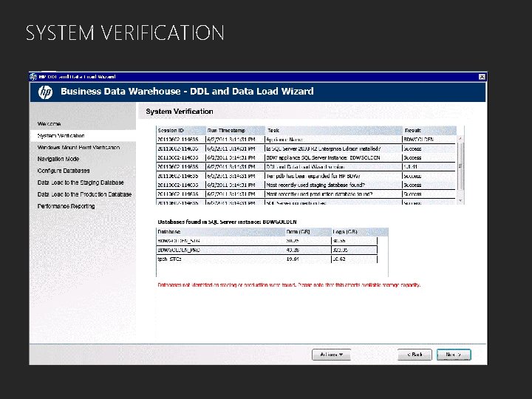
Task: Select the BDW appliance SQL Server instance row
Action: click(x=306, y=158)
